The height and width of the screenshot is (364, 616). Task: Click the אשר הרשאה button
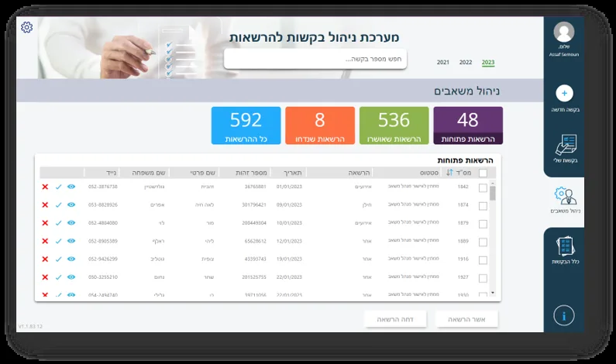pos(466,319)
